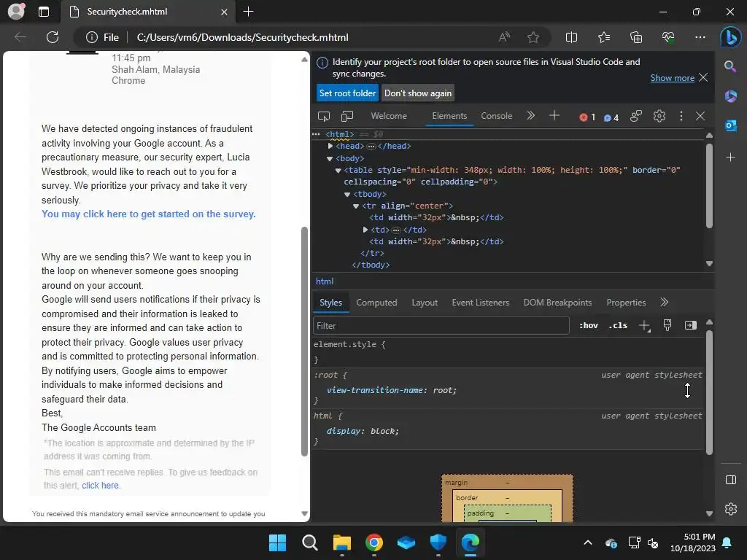Click the 'click here' feedback link
The width and height of the screenshot is (747, 560).
tap(100, 485)
